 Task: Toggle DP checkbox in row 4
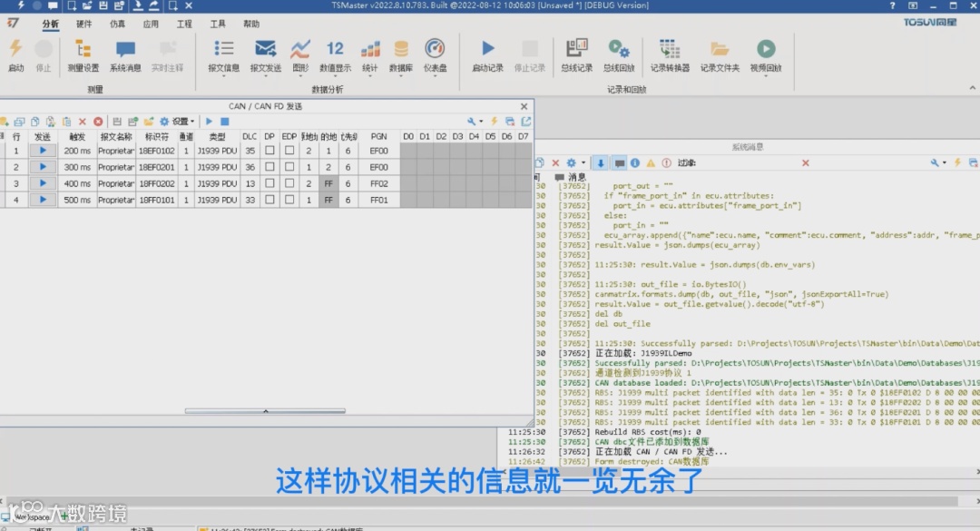coord(269,200)
